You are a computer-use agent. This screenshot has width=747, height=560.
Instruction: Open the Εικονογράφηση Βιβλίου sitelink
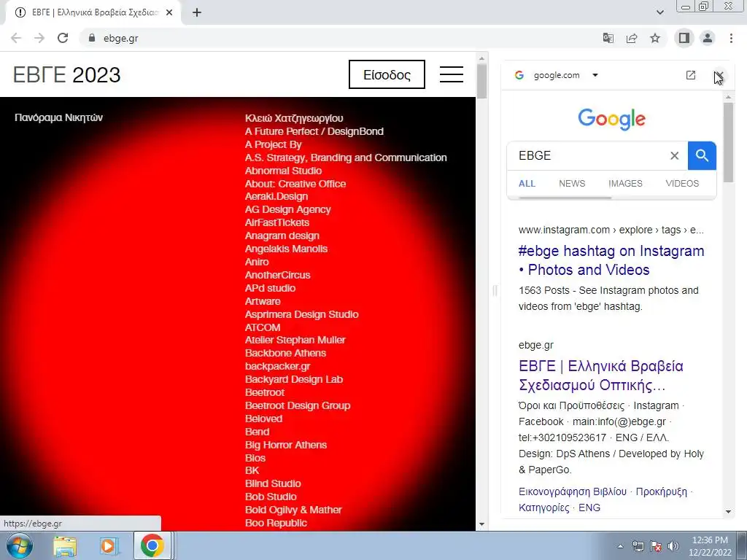572,491
